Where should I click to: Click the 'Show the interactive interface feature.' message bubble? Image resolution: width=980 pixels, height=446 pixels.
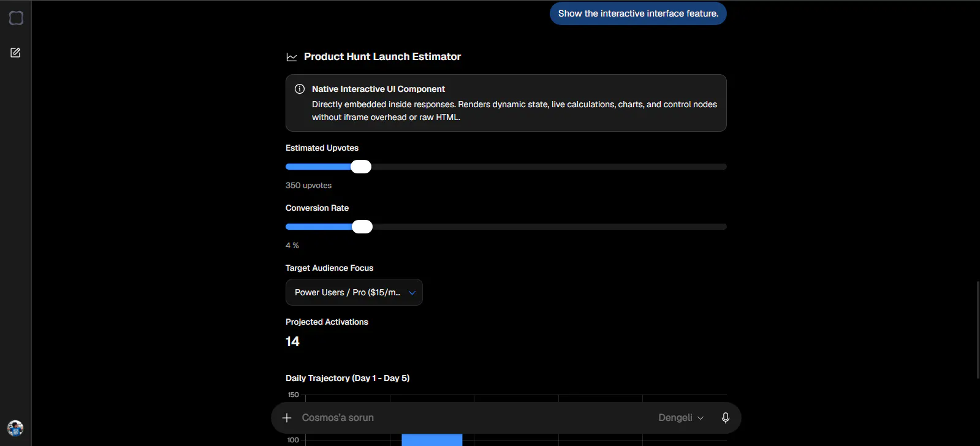(638, 13)
